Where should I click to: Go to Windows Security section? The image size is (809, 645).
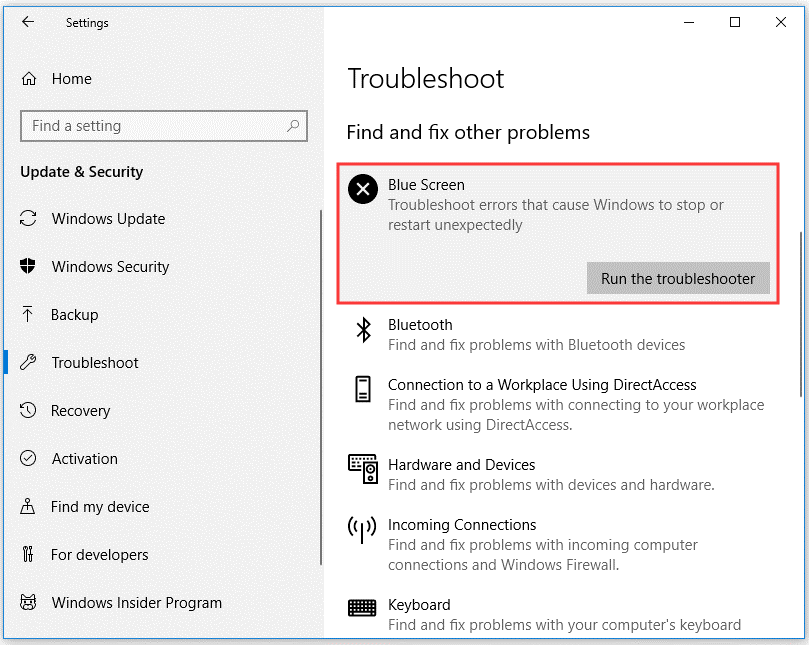pyautogui.click(x=110, y=267)
